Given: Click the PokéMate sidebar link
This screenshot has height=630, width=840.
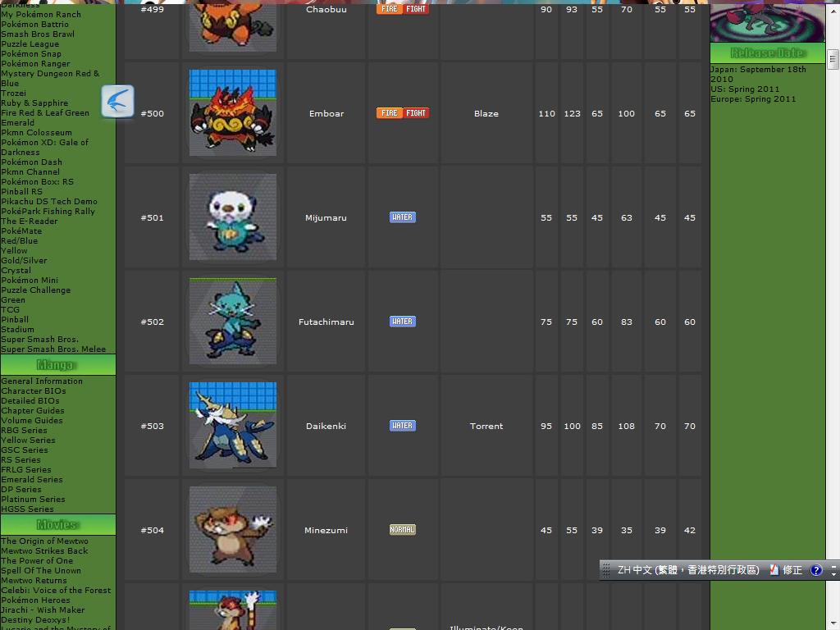Looking at the screenshot, I should pyautogui.click(x=21, y=231).
